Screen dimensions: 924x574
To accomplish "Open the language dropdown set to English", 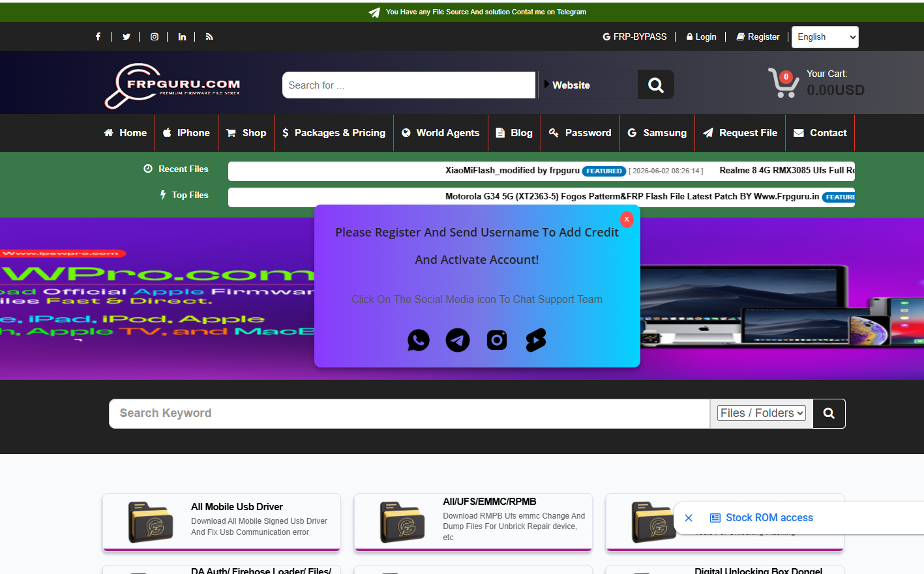I will tap(825, 37).
